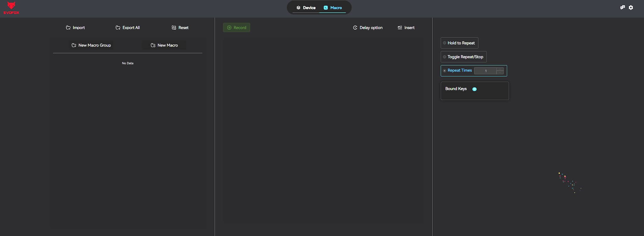
Task: Open the Insert menu
Action: (406, 28)
